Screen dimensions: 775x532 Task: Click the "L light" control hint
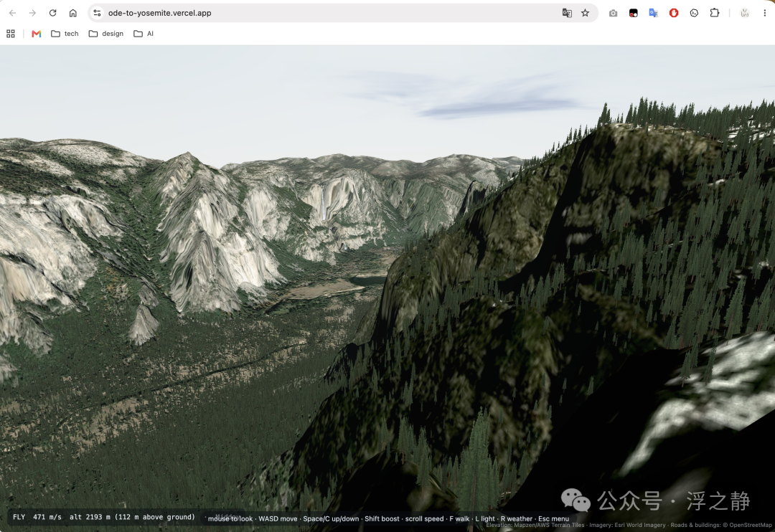(x=485, y=518)
